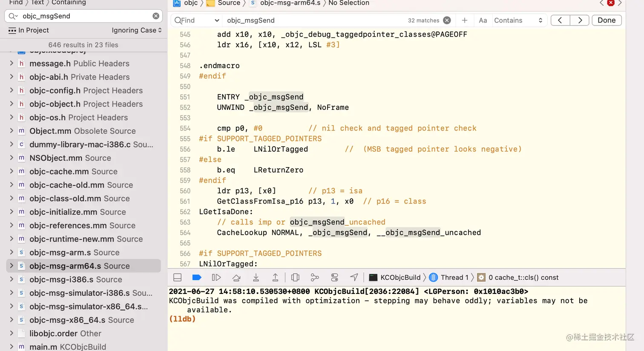Click the red error indicator icon

pyautogui.click(x=610, y=3)
